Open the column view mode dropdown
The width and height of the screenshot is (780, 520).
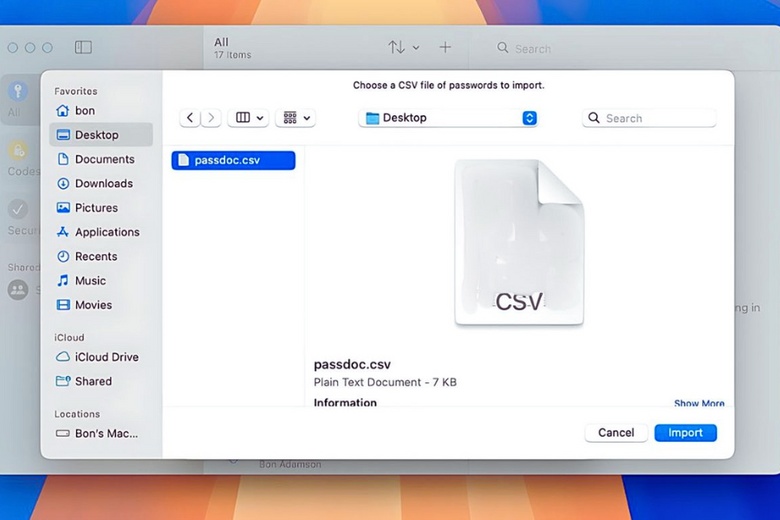click(248, 118)
